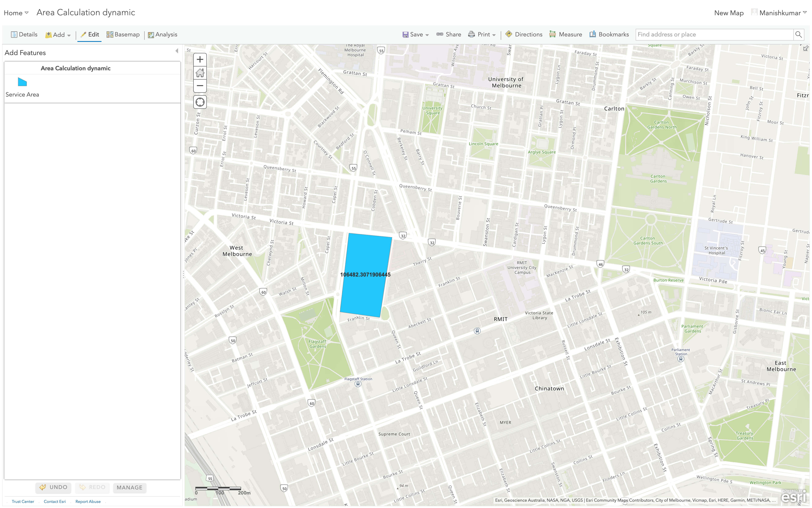
Task: Open the Analysis tools
Action: point(163,35)
